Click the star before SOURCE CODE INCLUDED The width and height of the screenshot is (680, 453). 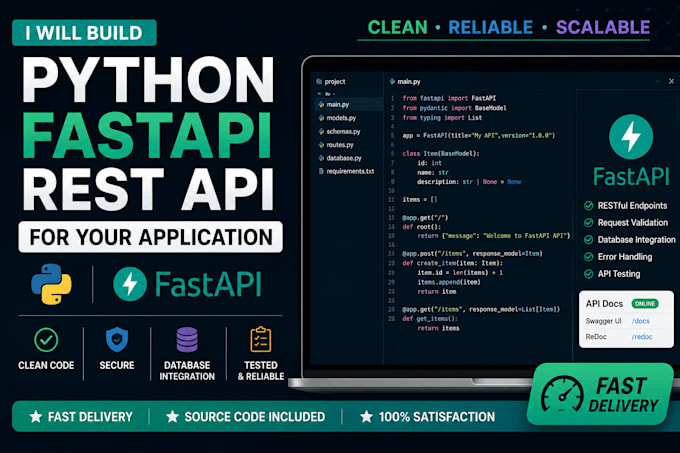coord(172,417)
